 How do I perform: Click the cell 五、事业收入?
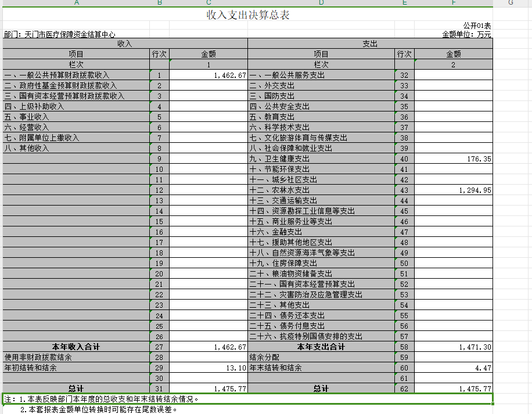(x=76, y=117)
